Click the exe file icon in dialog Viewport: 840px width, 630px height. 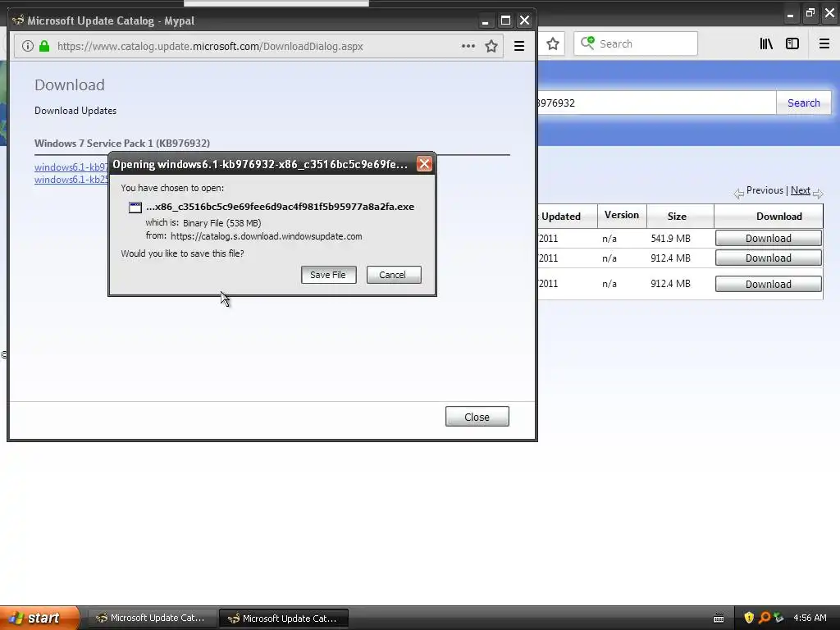tap(135, 208)
